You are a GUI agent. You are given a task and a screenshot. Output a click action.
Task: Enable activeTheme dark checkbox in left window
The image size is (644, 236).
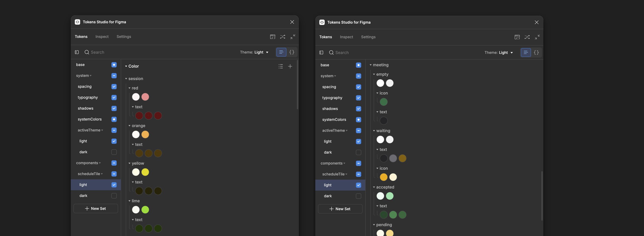point(114,152)
